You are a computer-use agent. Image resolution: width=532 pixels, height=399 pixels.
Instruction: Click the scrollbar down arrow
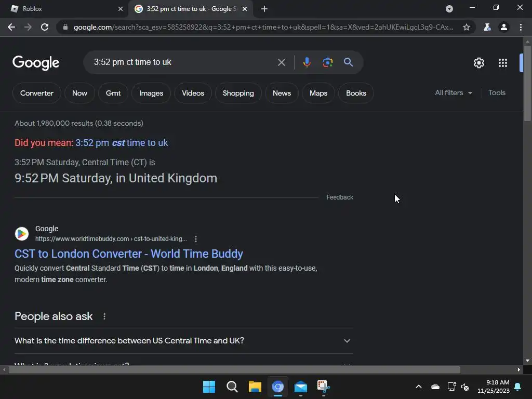click(x=527, y=361)
